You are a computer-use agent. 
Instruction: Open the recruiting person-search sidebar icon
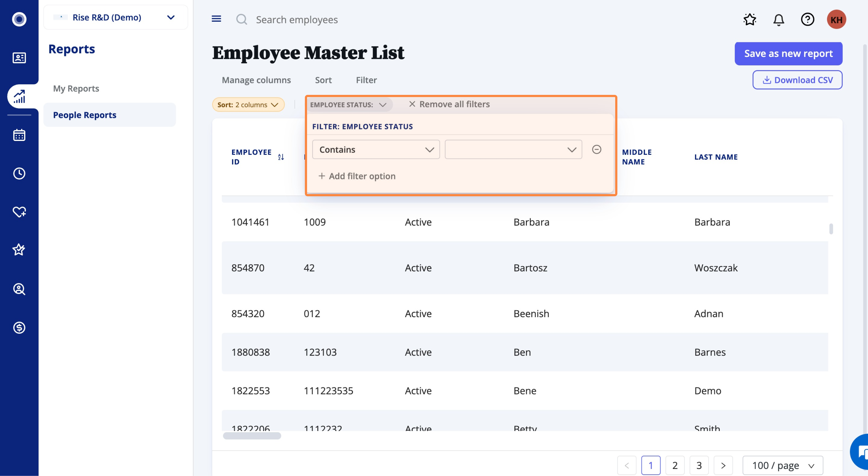pyautogui.click(x=19, y=289)
